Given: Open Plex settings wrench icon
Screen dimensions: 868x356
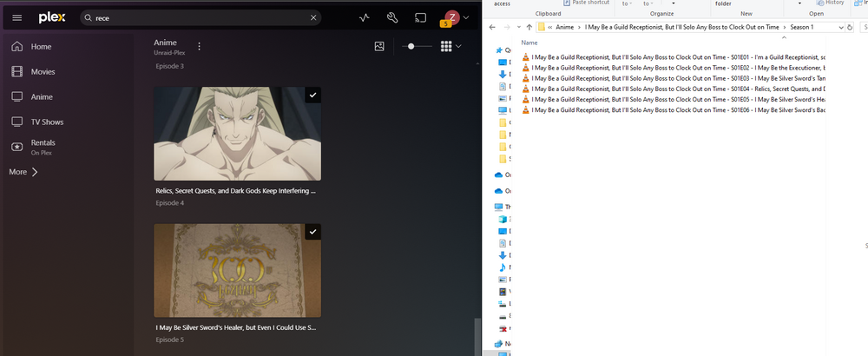Looking at the screenshot, I should pyautogui.click(x=392, y=17).
